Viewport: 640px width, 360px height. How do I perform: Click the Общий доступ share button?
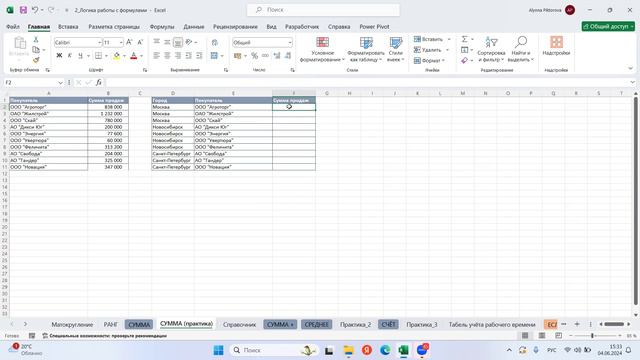[x=608, y=26]
